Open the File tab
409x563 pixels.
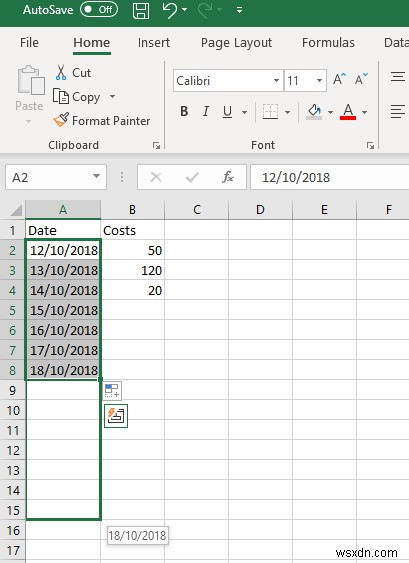(x=29, y=43)
